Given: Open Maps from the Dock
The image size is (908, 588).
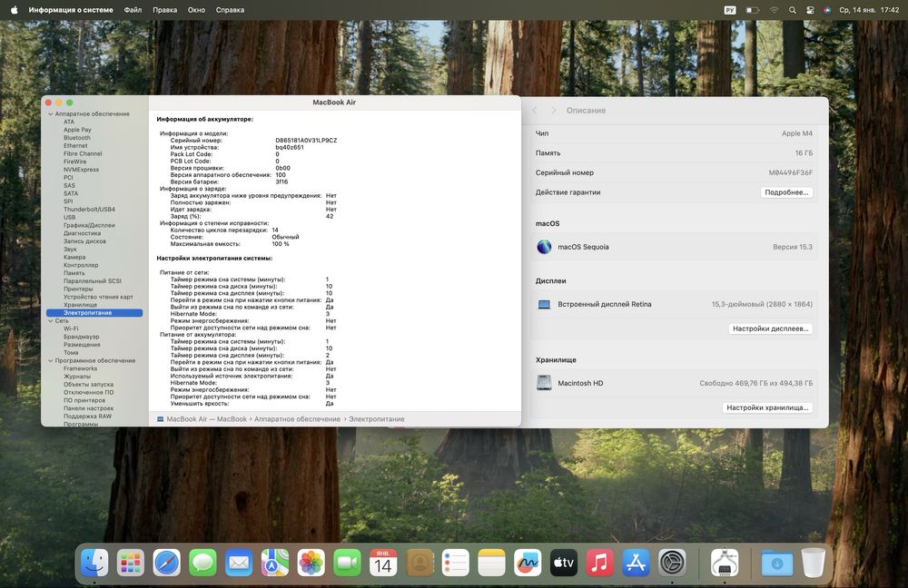Looking at the screenshot, I should 274,562.
